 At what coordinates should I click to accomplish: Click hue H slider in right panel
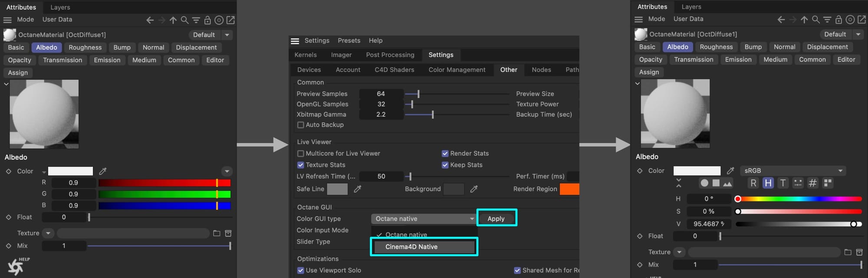pos(799,199)
